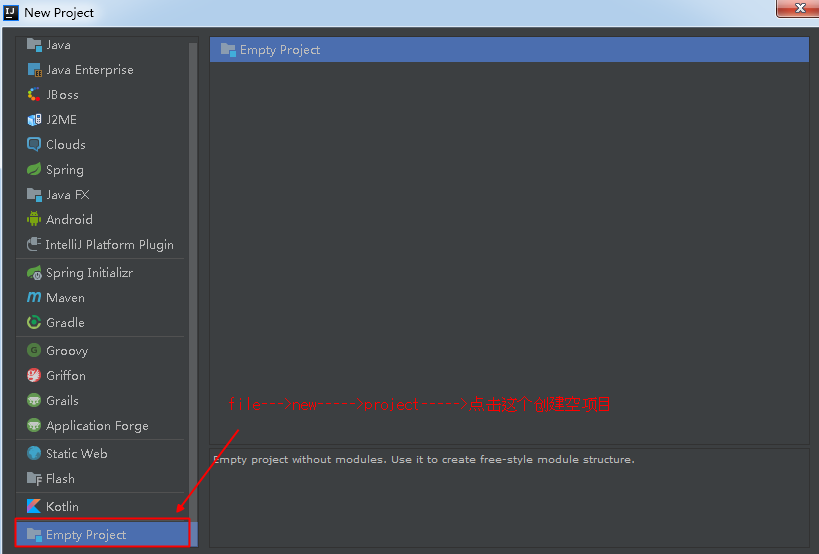The height and width of the screenshot is (554, 819).
Task: Click the Spring Initializr icon
Action: pyautogui.click(x=34, y=273)
